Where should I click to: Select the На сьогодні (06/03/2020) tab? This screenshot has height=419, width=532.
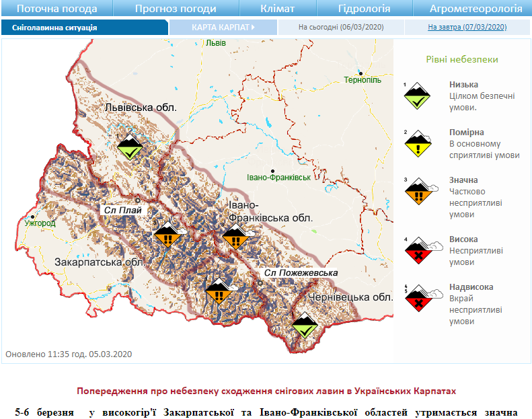click(340, 28)
